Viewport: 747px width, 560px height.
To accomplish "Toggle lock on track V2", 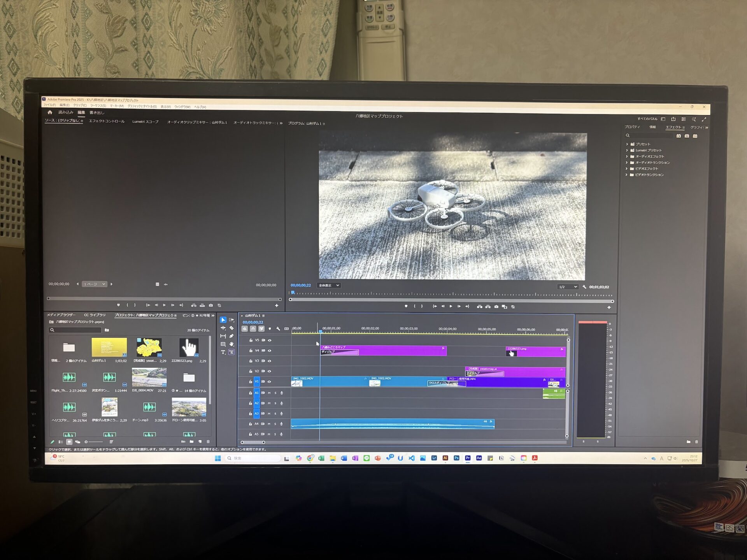I will coord(251,371).
